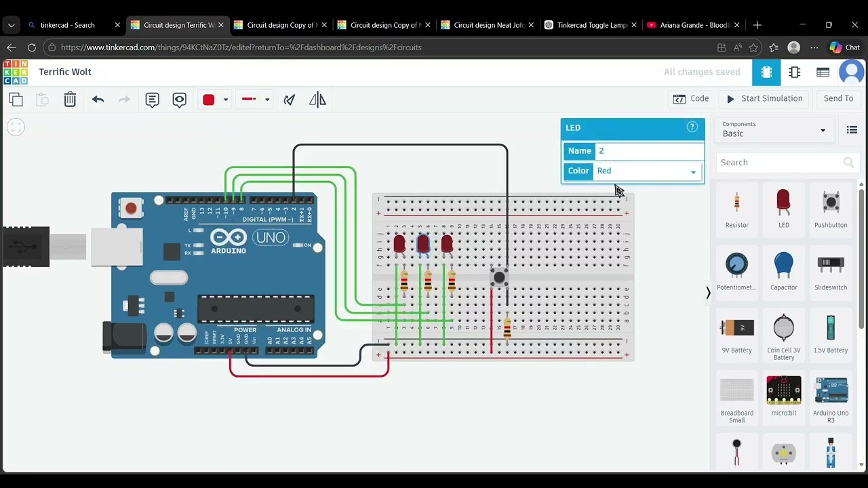Select the Coin Cell 3V Battery component
Screen dimensions: 868x488
[x=784, y=337]
